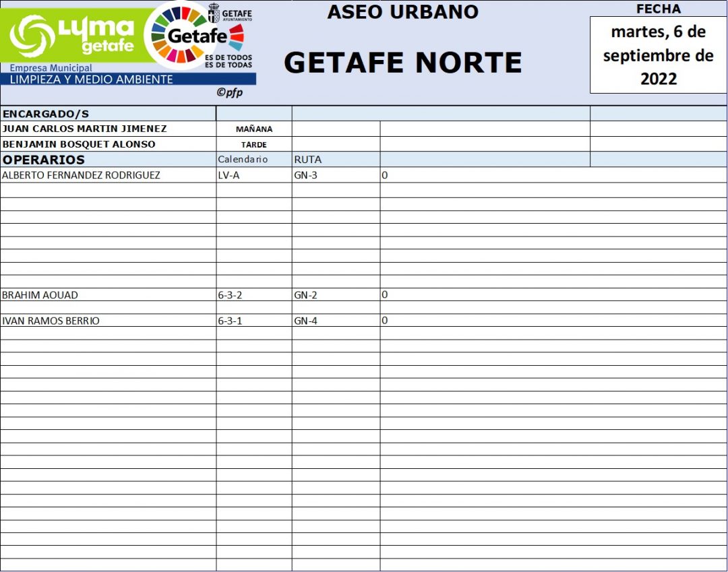Click the Getafe Ayuntamiento crest emblem
Image resolution: width=728 pixels, height=572 pixels.
pos(213,13)
